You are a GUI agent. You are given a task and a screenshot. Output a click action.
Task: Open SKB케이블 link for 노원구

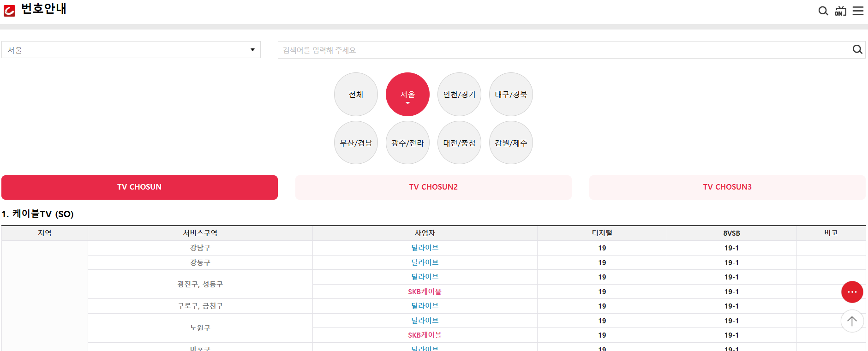(x=425, y=335)
